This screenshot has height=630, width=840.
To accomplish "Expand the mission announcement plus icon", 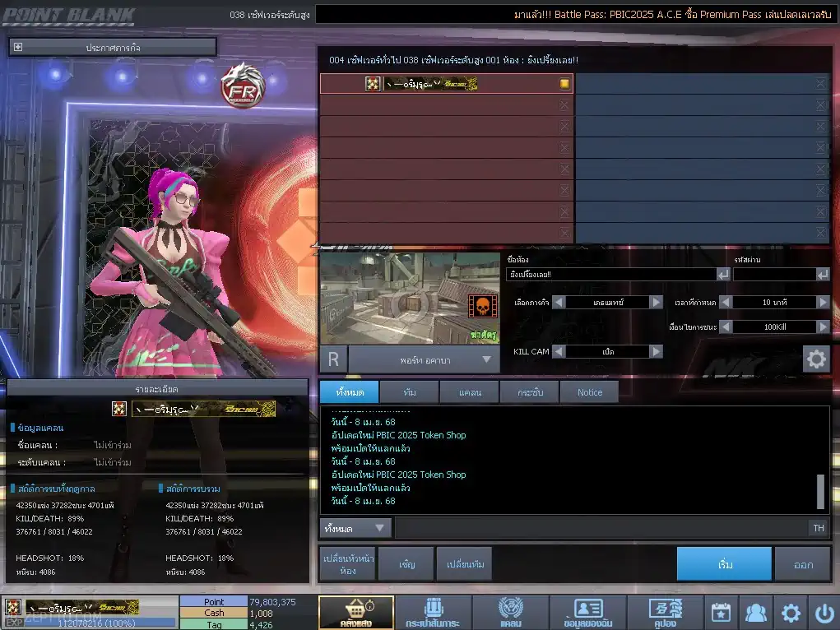I will pos(17,47).
